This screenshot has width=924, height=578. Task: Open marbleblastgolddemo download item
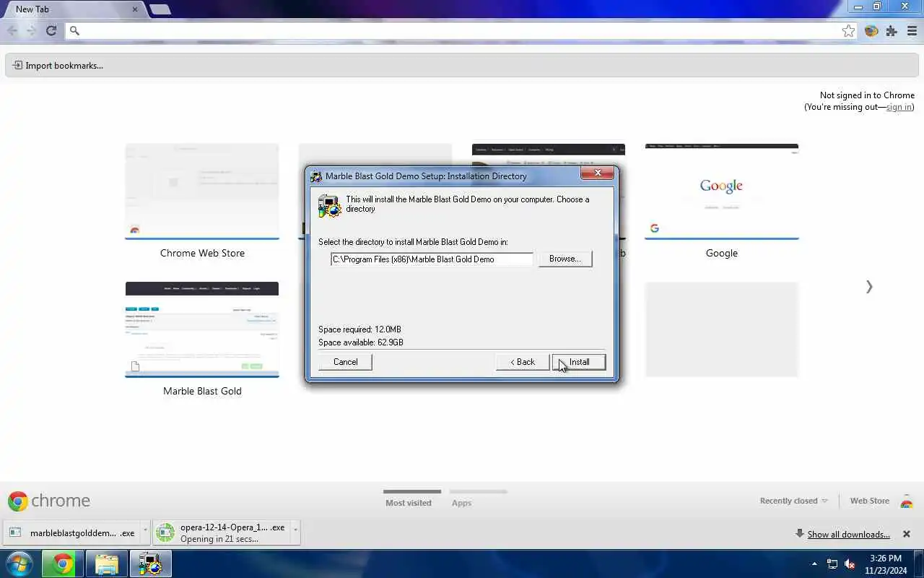click(x=72, y=532)
